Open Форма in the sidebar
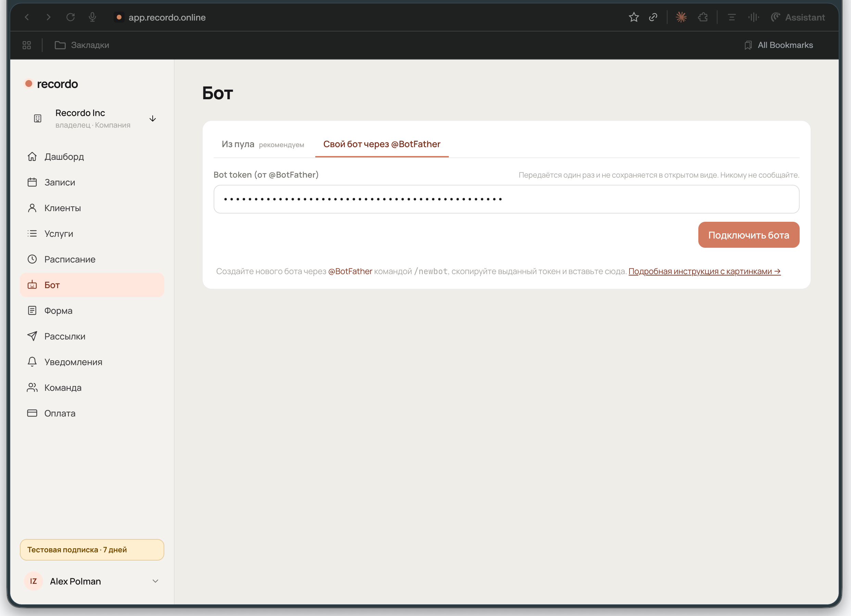 92,311
